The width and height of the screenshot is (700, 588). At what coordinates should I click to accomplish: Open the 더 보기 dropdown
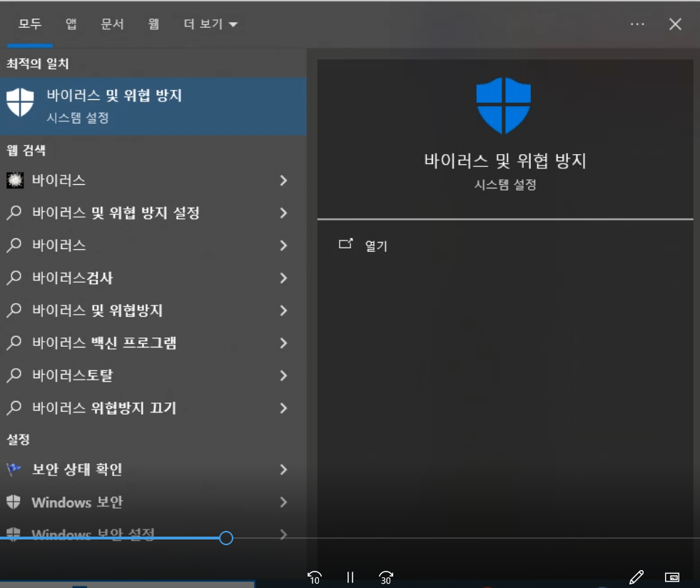click(x=210, y=24)
